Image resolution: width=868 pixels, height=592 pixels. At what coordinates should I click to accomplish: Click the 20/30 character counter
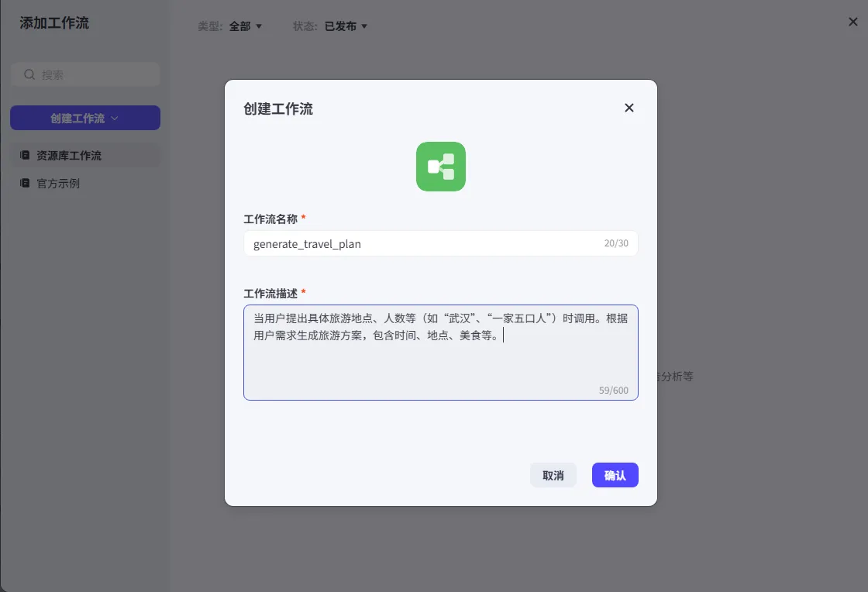pyautogui.click(x=616, y=243)
